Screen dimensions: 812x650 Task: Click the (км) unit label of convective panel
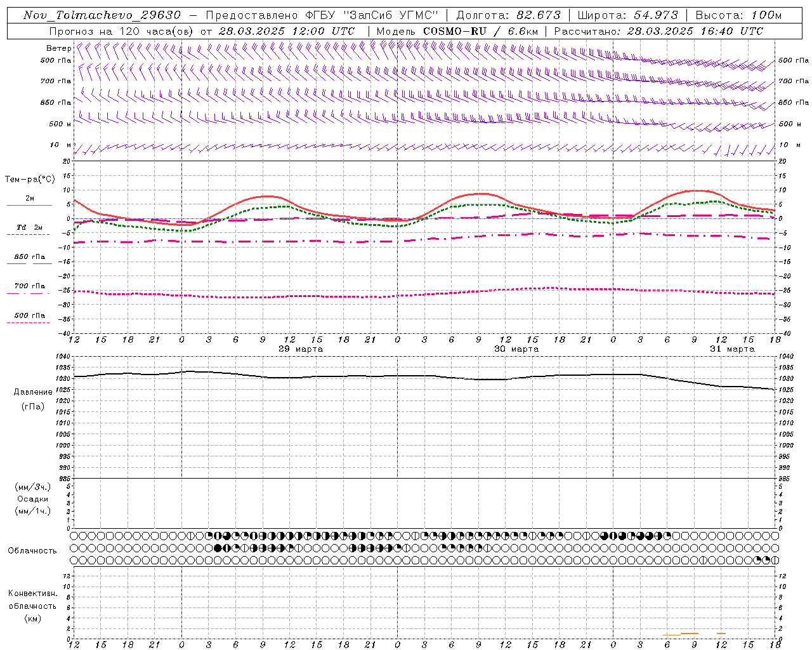[x=32, y=618]
